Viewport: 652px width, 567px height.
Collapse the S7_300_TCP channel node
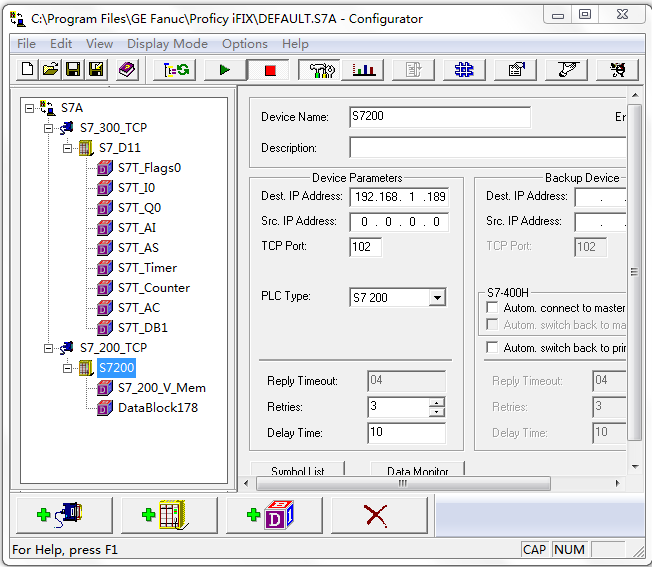point(48,128)
